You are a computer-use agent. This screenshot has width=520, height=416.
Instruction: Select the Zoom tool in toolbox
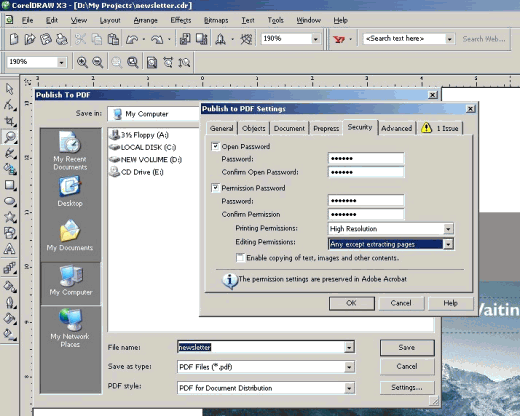click(x=10, y=137)
